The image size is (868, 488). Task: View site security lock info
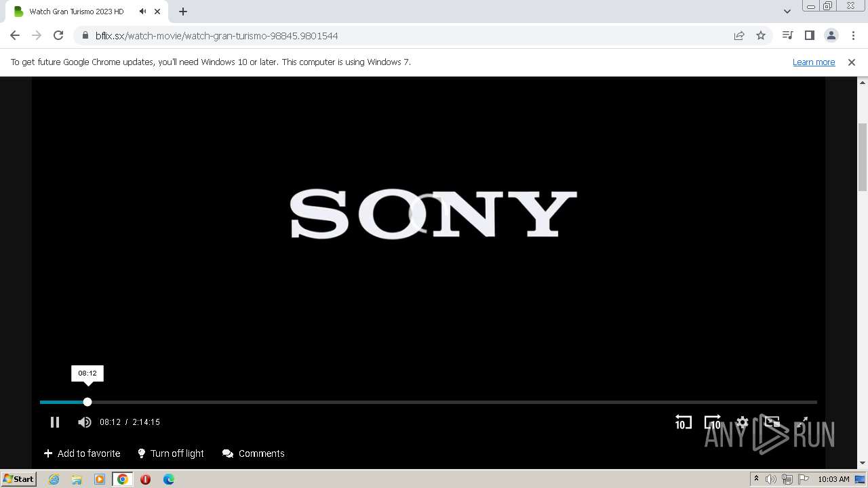85,35
